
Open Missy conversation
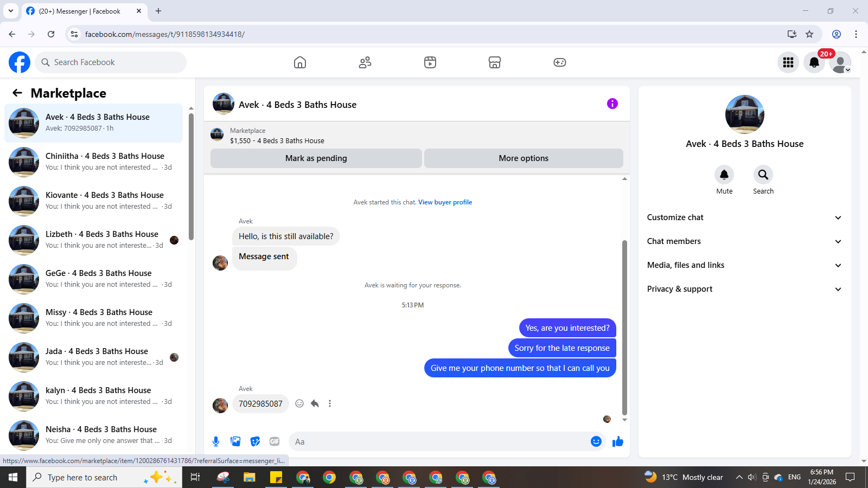click(x=93, y=318)
